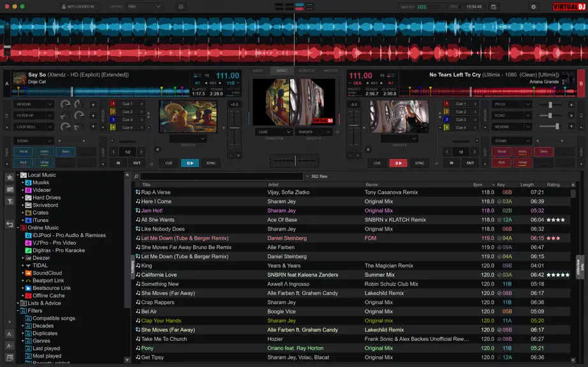Open the REVERB effect dropdown on deck A
The width and height of the screenshot is (588, 367).
coord(34,104)
